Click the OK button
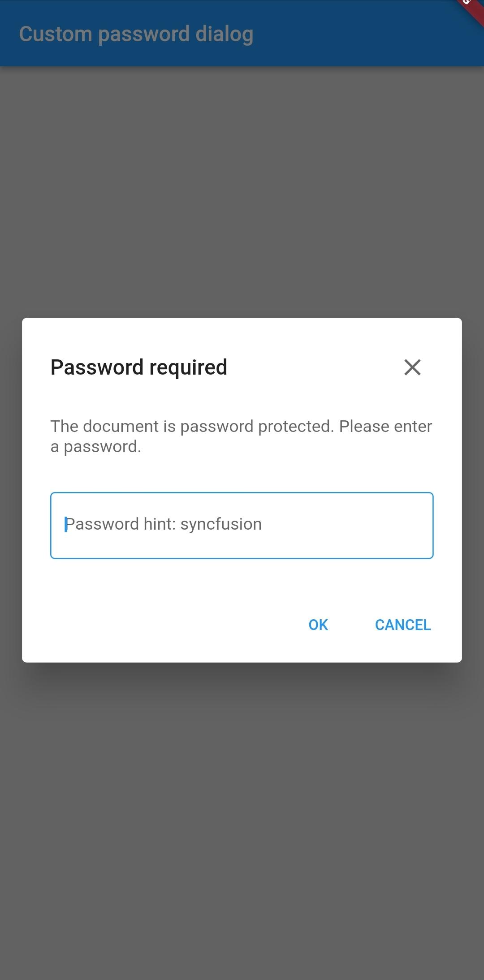This screenshot has width=484, height=980. [x=318, y=625]
